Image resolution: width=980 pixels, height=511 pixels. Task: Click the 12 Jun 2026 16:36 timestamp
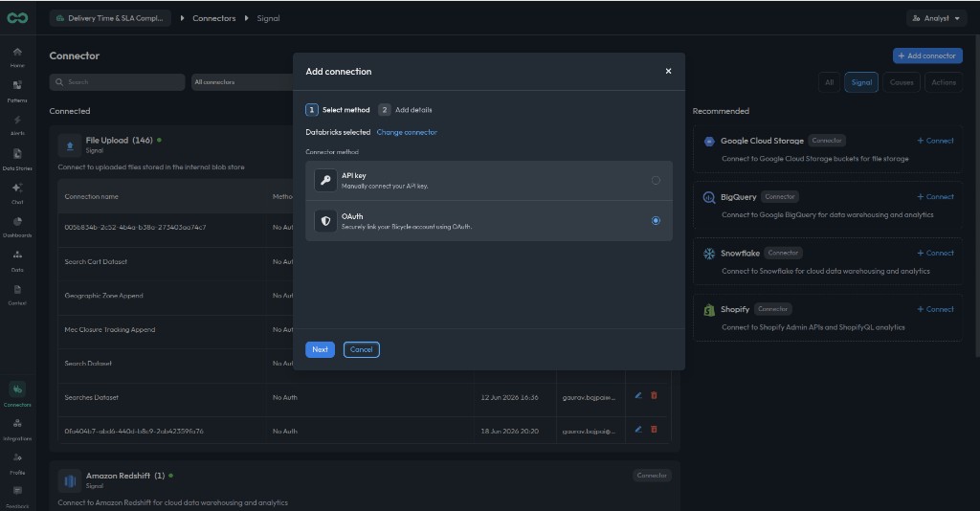pos(509,398)
